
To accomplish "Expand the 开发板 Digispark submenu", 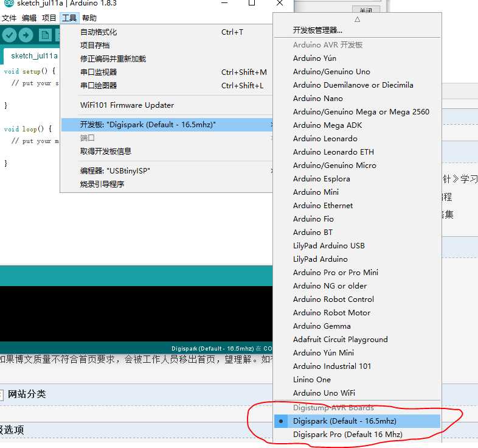I will pyautogui.click(x=167, y=125).
